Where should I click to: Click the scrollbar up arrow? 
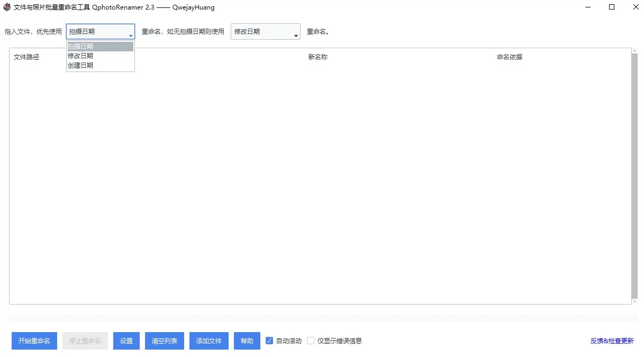point(634,50)
